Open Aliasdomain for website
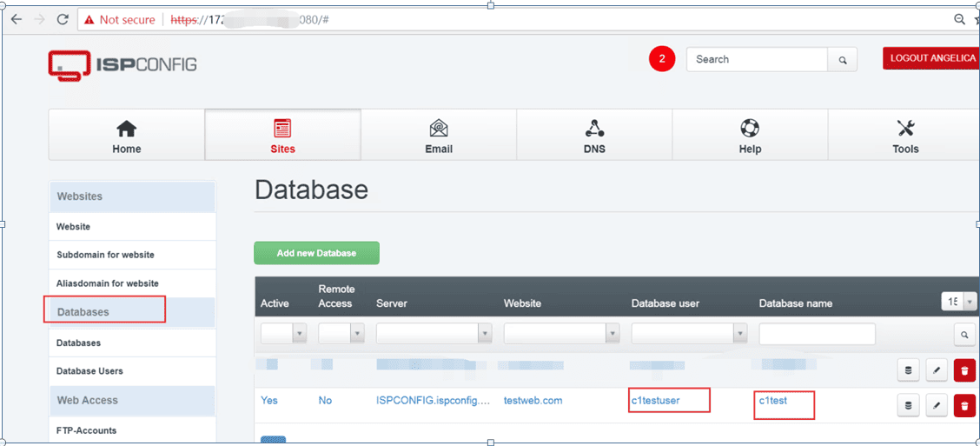980x446 pixels. click(x=108, y=283)
